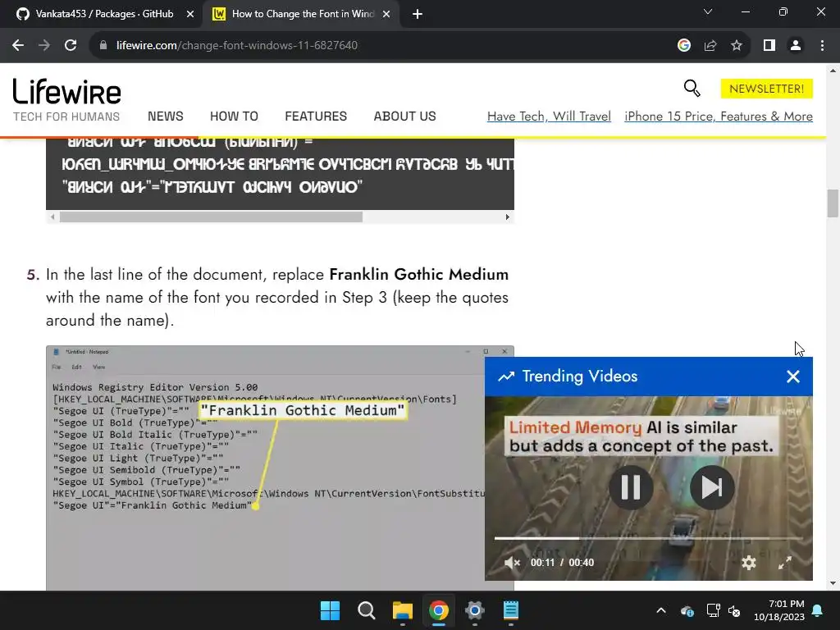Open a new browser tab
Viewport: 840px width, 630px height.
pos(418,14)
